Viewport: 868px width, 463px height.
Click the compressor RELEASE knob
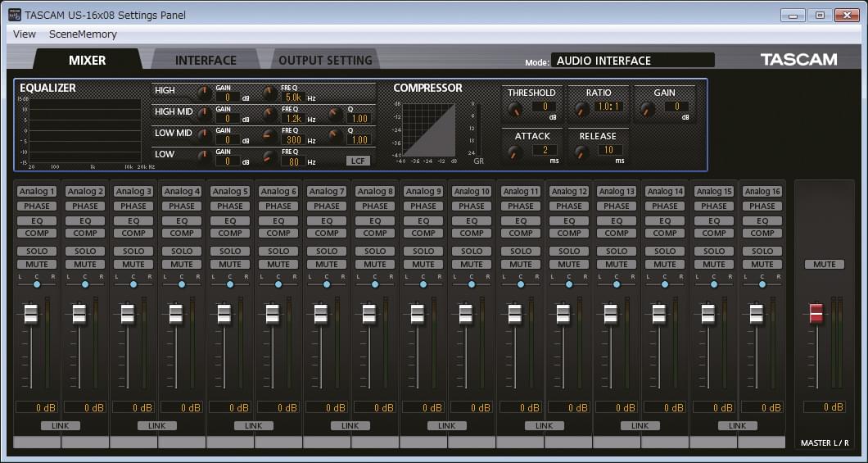click(x=581, y=153)
